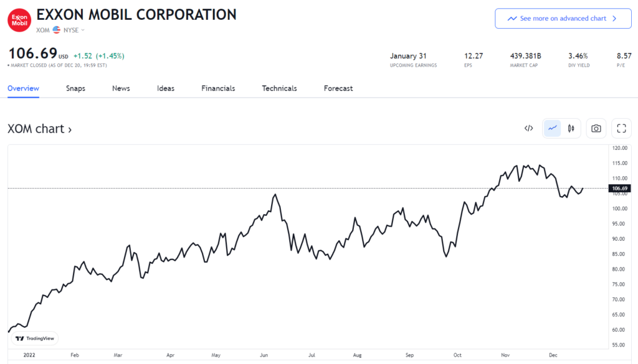This screenshot has height=364, width=638.
Task: Click the Exxon Mobil logo icon
Action: click(19, 19)
